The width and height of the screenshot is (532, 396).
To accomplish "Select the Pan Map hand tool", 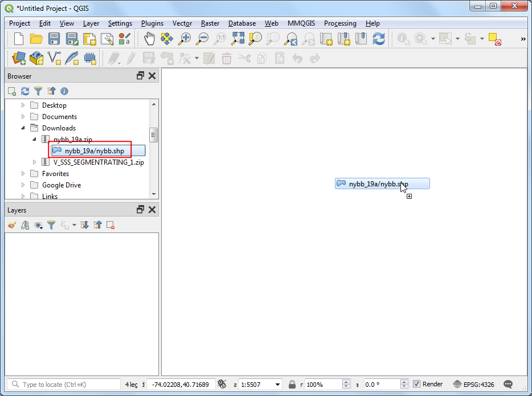I will (x=149, y=39).
